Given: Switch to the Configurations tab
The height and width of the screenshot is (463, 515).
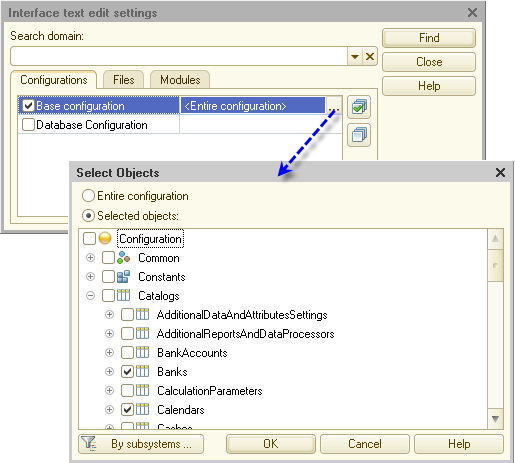Looking at the screenshot, I should coord(54,80).
